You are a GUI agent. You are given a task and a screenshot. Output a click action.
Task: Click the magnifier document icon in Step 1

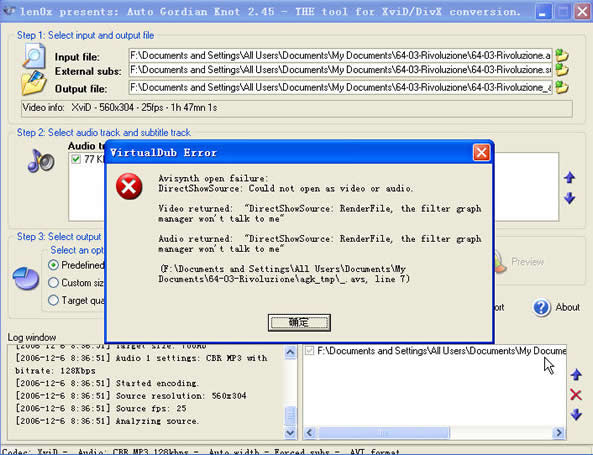coord(34,56)
